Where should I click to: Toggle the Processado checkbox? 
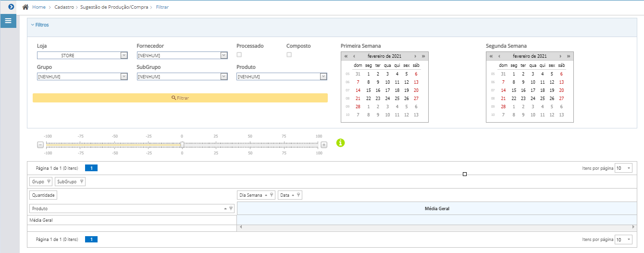click(x=239, y=55)
